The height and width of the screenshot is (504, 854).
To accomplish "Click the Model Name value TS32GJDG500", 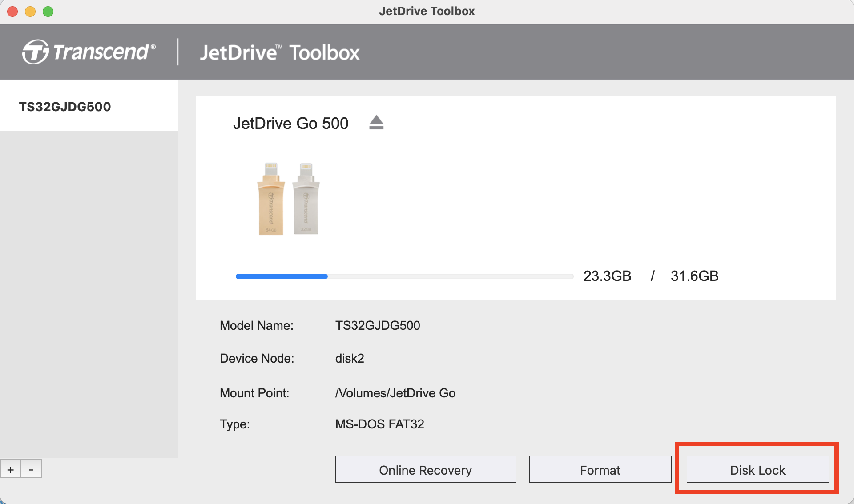I will (x=378, y=325).
